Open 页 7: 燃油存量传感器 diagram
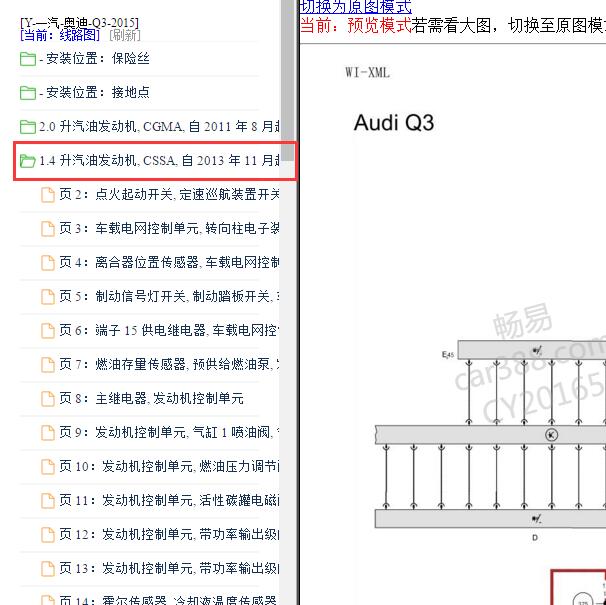The height and width of the screenshot is (605, 606). 169,365
